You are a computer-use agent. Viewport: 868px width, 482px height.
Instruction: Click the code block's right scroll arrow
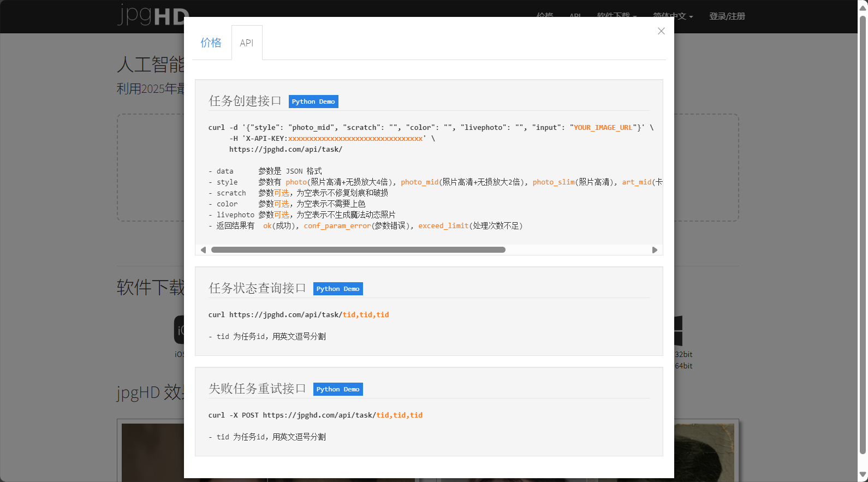point(655,250)
